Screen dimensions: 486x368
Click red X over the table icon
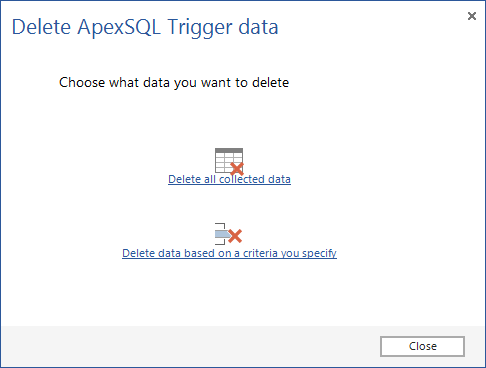(237, 169)
